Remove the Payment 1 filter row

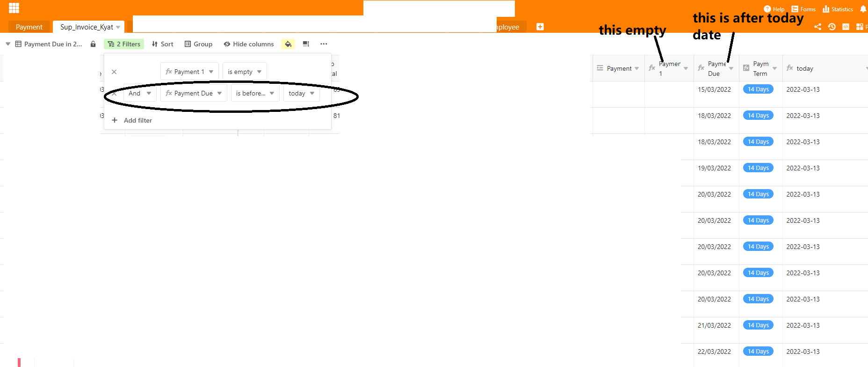click(114, 72)
